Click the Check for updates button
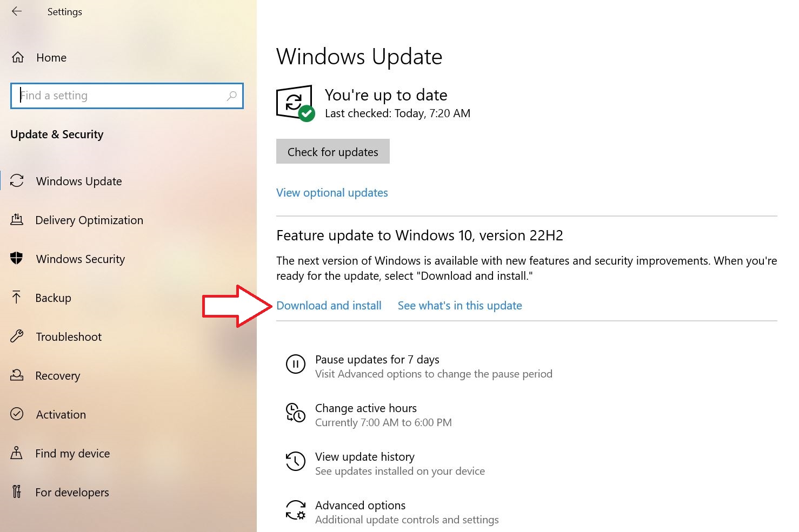 tap(333, 151)
